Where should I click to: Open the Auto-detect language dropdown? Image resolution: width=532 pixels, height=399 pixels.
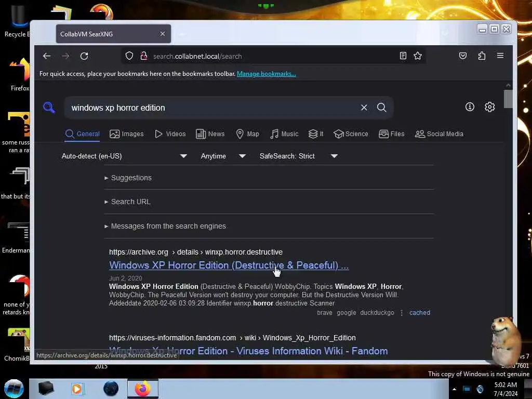click(124, 156)
